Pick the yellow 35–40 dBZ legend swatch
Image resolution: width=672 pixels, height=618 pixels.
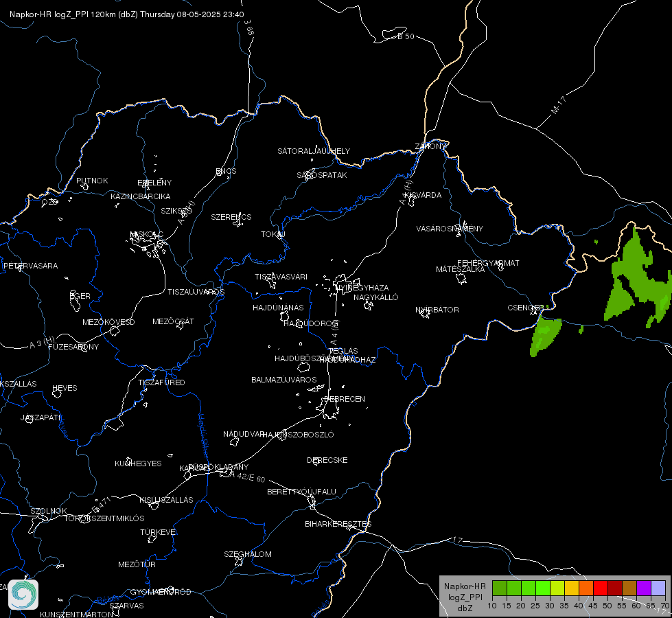pos(572,588)
